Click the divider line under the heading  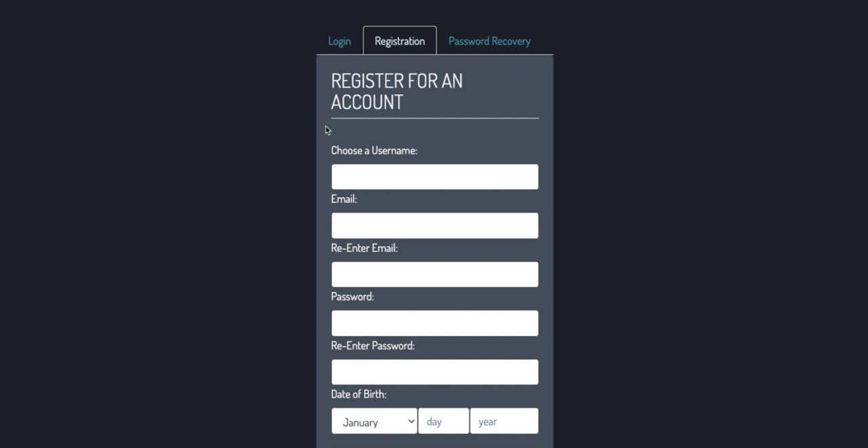pos(435,119)
